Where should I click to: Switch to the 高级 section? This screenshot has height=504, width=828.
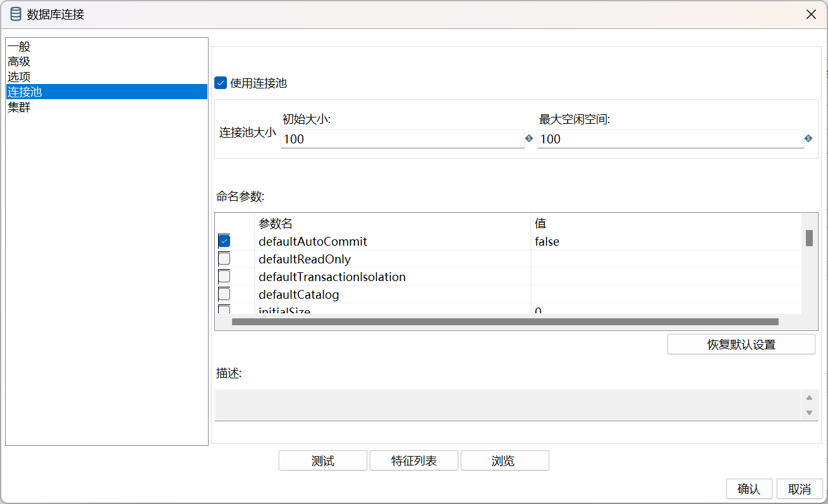[19, 62]
